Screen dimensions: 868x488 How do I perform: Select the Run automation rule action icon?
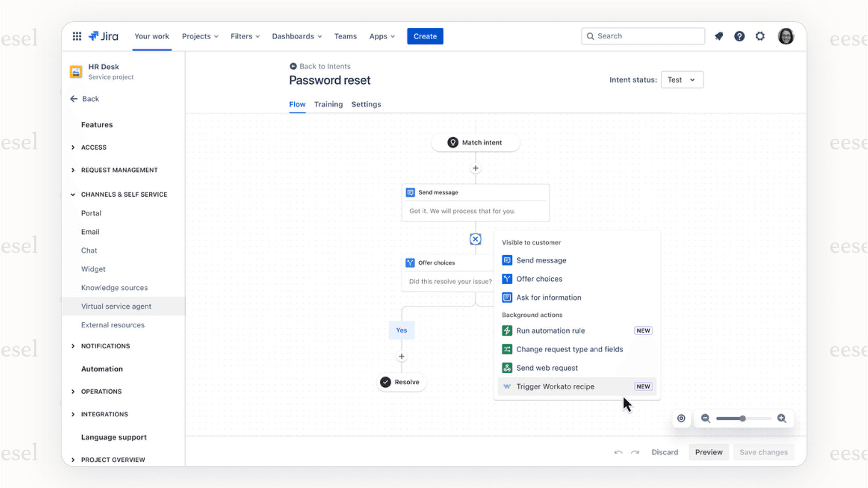(x=507, y=330)
